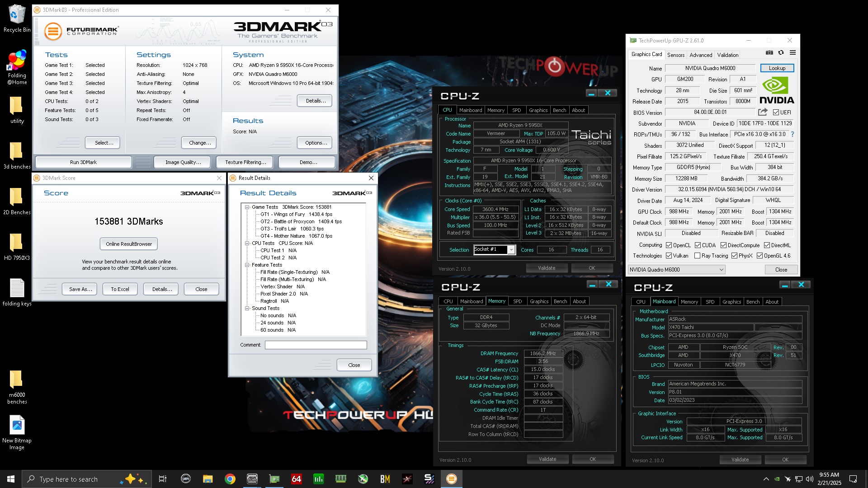Click the 3DMark03 orange taskbar icon
Image resolution: width=868 pixels, height=488 pixels.
pyautogui.click(x=451, y=479)
